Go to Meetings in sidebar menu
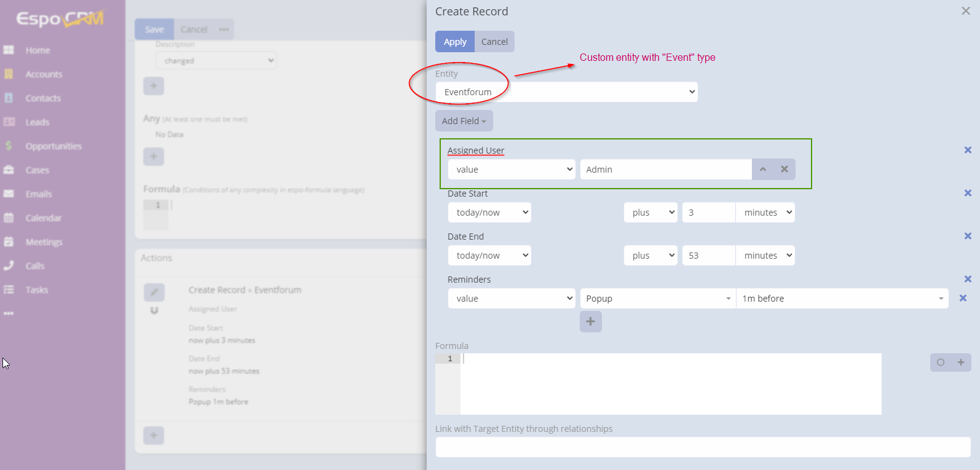This screenshot has width=980, height=470. (x=44, y=242)
